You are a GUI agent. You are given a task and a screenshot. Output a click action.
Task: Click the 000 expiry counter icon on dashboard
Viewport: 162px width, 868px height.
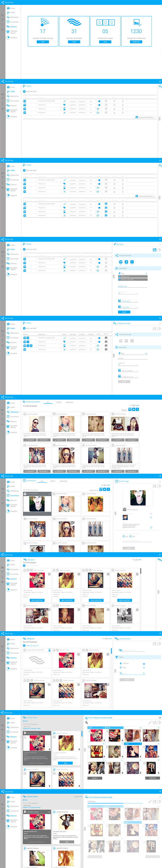(x=105, y=23)
